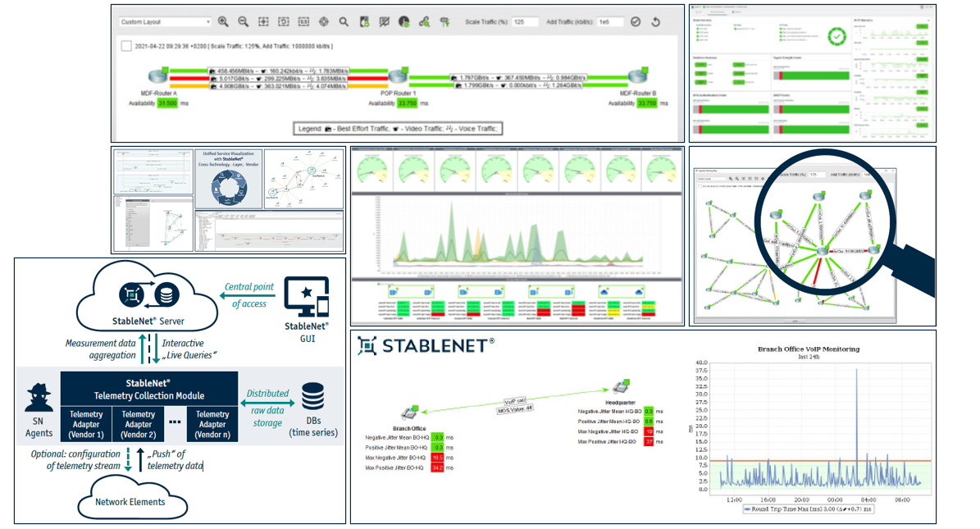This screenshot has height=529, width=980.
Task: Click the SN Agents spy icon
Action: [38, 398]
